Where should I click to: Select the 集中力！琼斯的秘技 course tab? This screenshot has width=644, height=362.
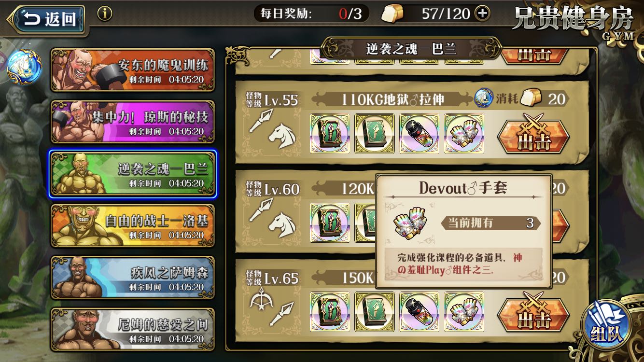point(133,122)
